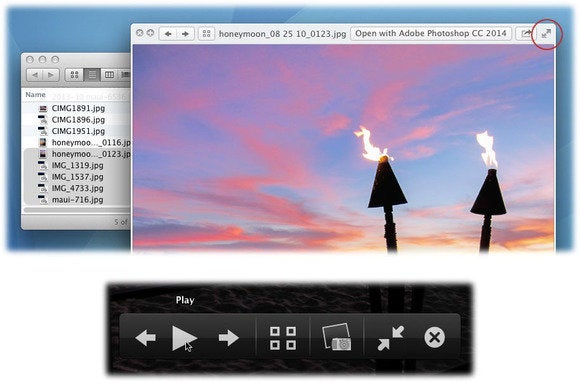Viewport: 580px width, 382px height.
Task: Click the previous arrow in slideshow controls
Action: (x=146, y=338)
